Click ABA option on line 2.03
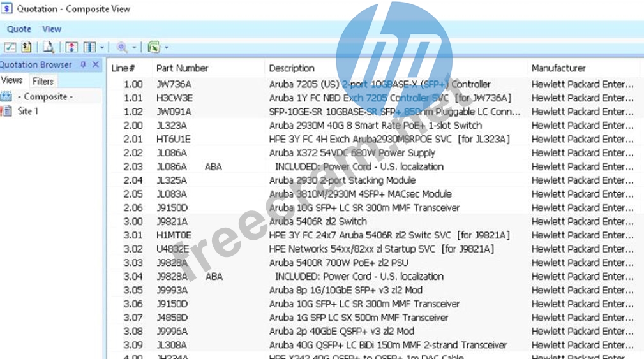This screenshot has height=359, width=644. [213, 166]
